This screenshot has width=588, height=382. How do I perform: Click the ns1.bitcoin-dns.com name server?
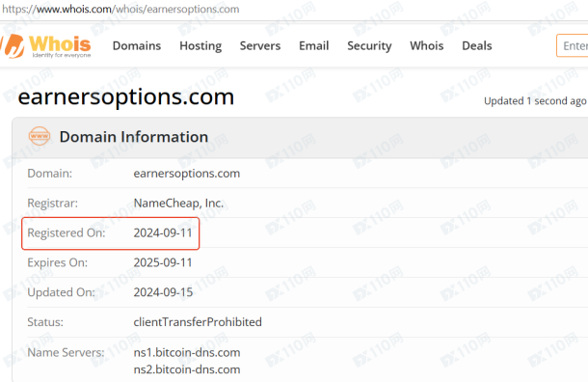point(187,352)
